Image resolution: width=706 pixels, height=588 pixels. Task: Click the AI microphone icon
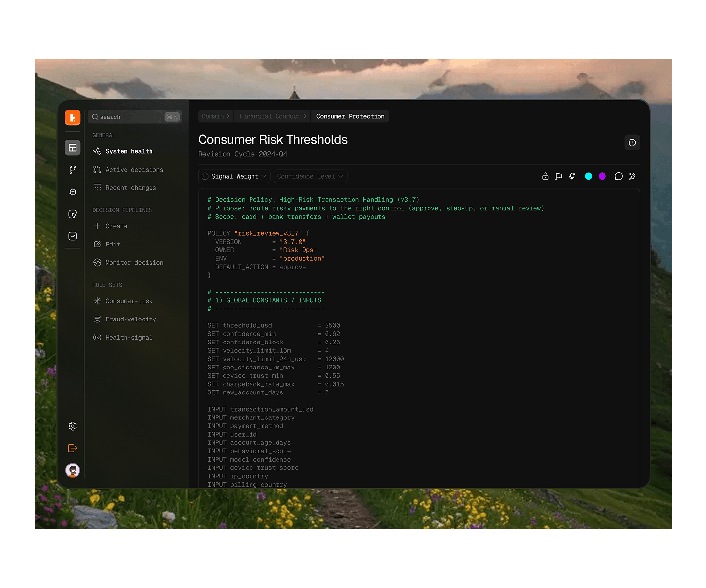[572, 176]
